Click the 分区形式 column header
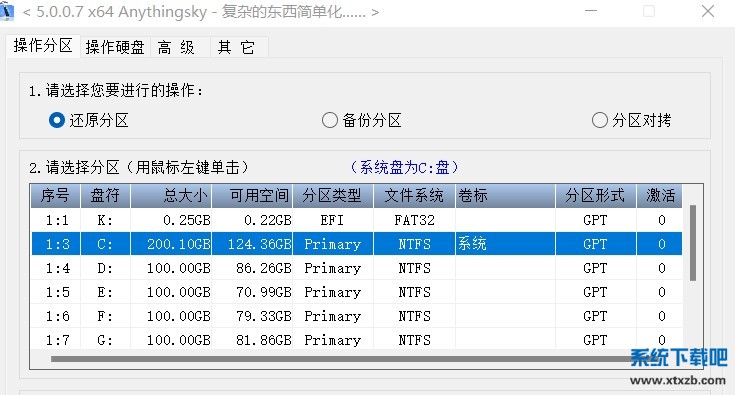735x395 pixels. [x=595, y=195]
